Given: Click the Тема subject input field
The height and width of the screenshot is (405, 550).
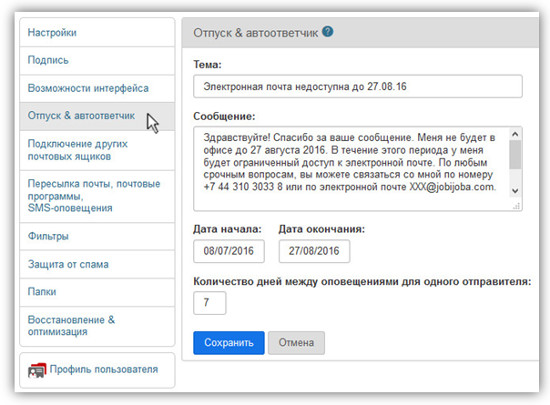Looking at the screenshot, I should [358, 86].
